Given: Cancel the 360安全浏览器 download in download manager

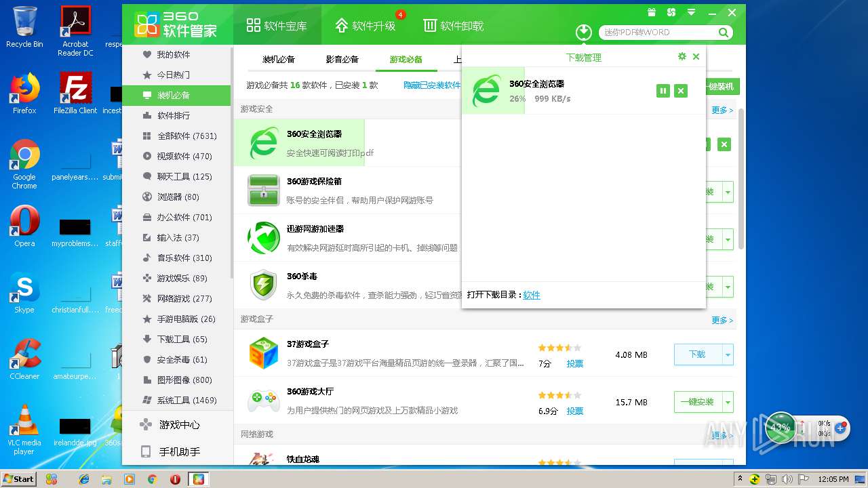Looking at the screenshot, I should [x=681, y=91].
